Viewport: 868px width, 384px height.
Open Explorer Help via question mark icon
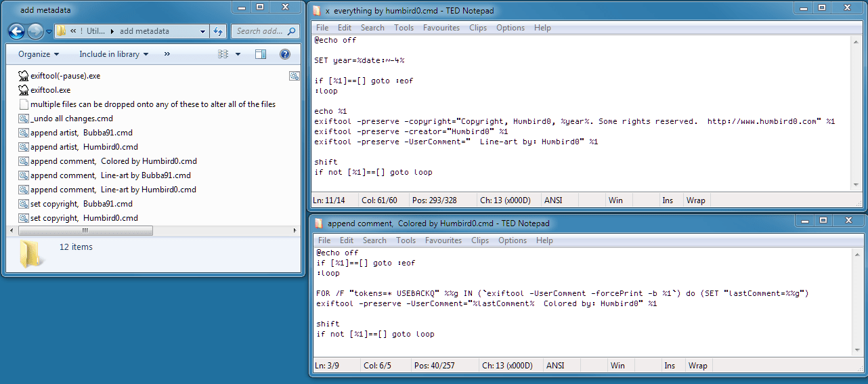point(285,54)
